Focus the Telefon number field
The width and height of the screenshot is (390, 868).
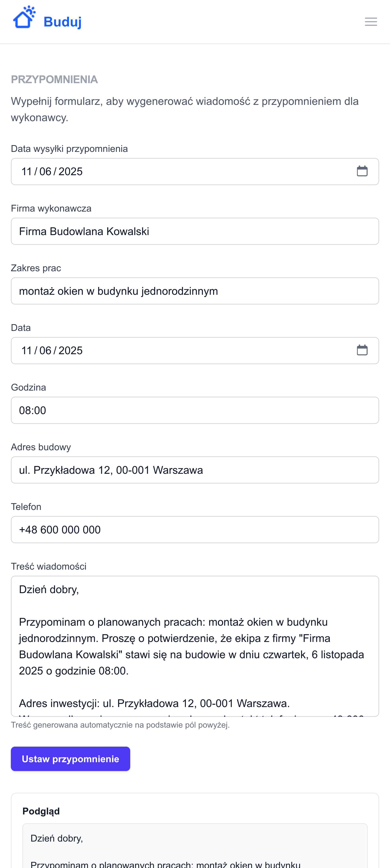click(195, 529)
